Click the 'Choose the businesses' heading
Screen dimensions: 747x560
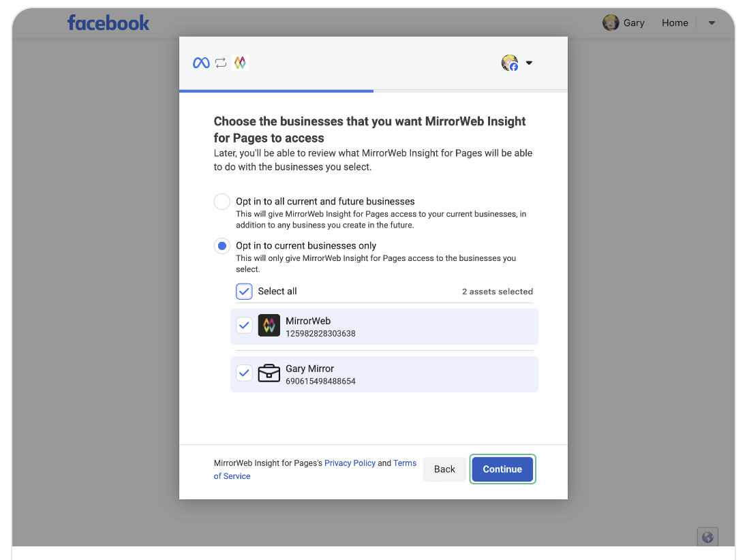(x=369, y=129)
